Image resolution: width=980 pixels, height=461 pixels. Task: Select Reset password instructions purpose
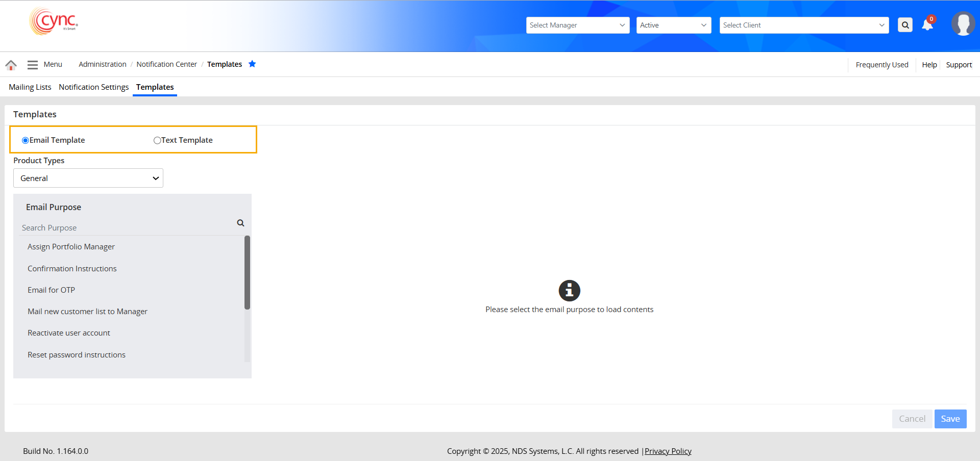click(77, 355)
